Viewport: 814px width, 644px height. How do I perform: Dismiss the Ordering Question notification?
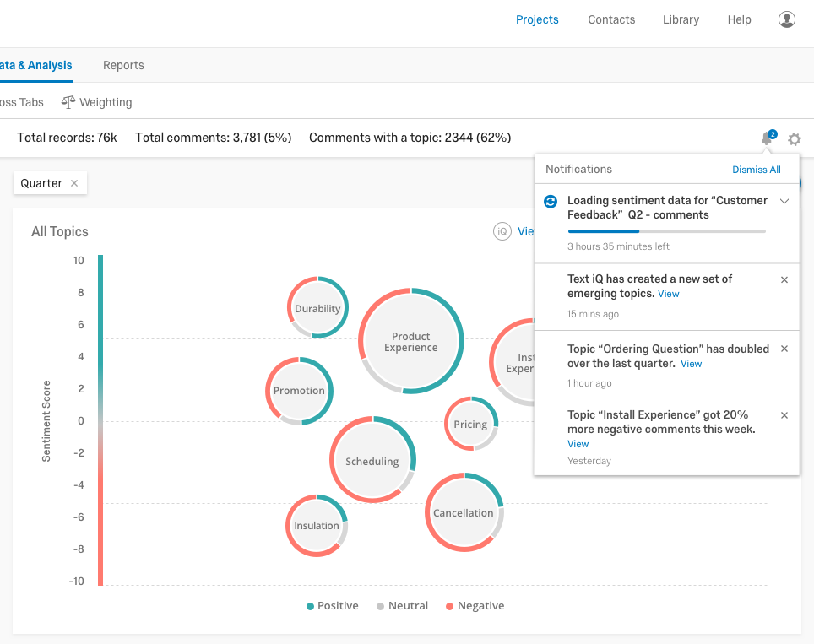[x=784, y=349]
